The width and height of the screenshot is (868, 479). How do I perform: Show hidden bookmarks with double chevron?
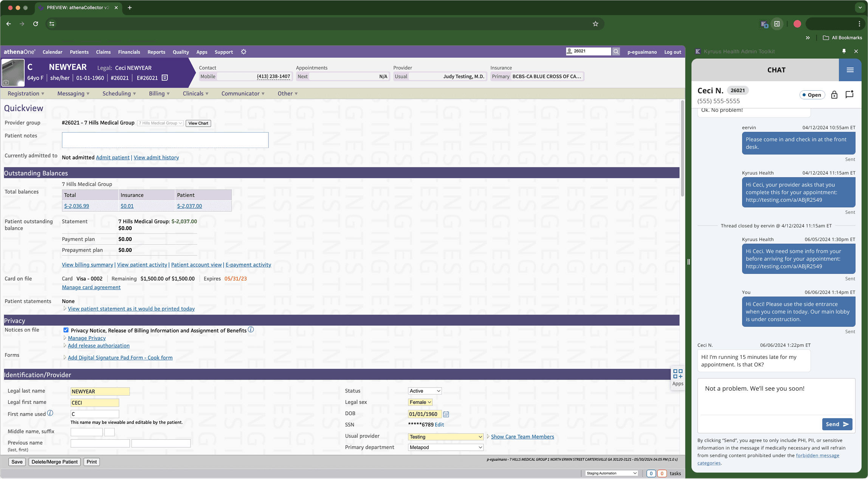click(808, 38)
